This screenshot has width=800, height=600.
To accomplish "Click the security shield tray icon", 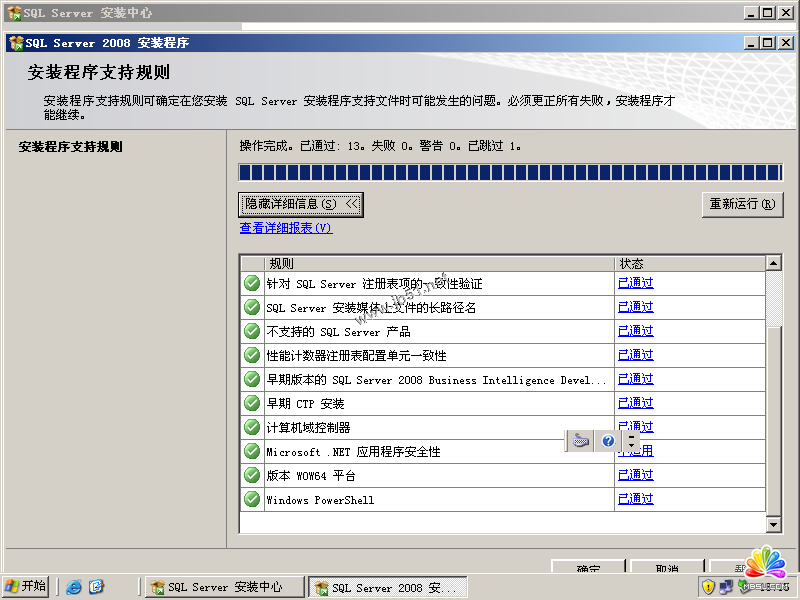I will click(708, 587).
